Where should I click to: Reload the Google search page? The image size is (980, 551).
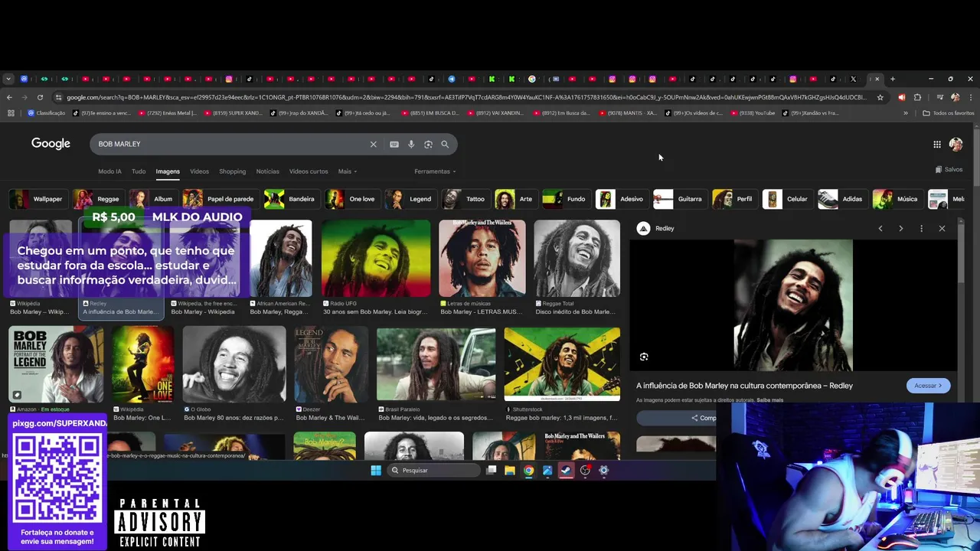pos(41,97)
